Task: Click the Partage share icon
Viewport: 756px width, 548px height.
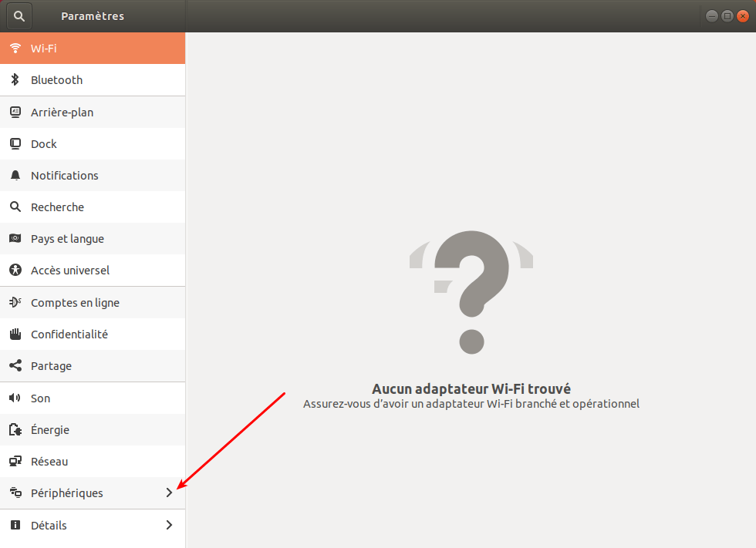Action: click(x=15, y=366)
